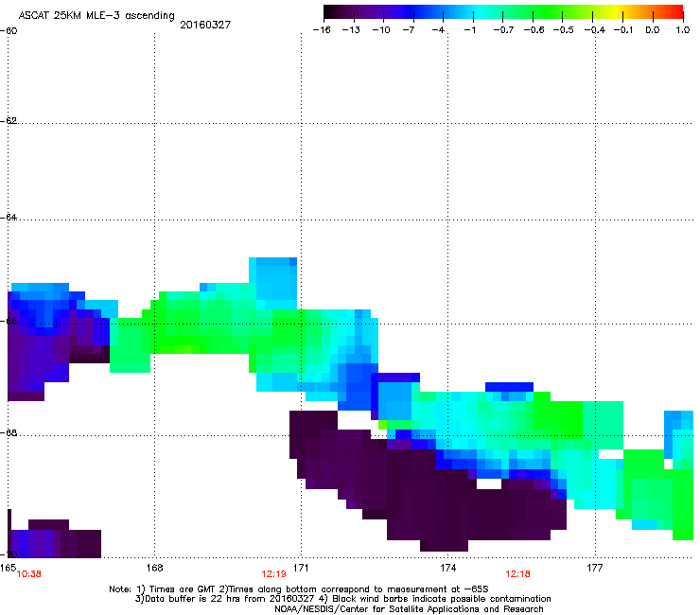Click the -0.4 color scale label

click(x=594, y=30)
